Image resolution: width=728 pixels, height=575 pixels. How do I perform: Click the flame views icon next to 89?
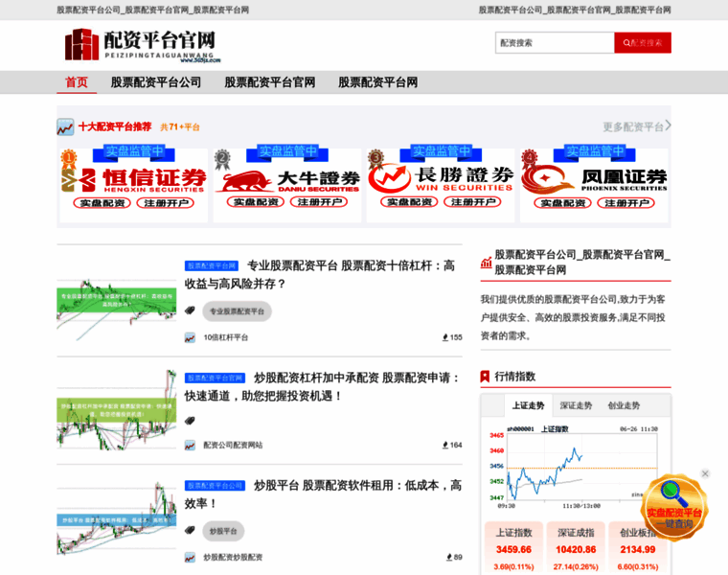[x=449, y=558]
